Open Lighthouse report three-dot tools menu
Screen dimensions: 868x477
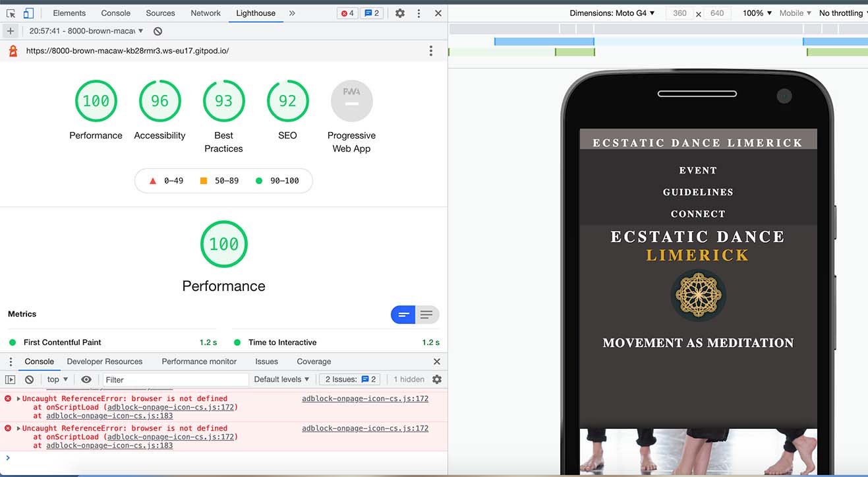431,51
